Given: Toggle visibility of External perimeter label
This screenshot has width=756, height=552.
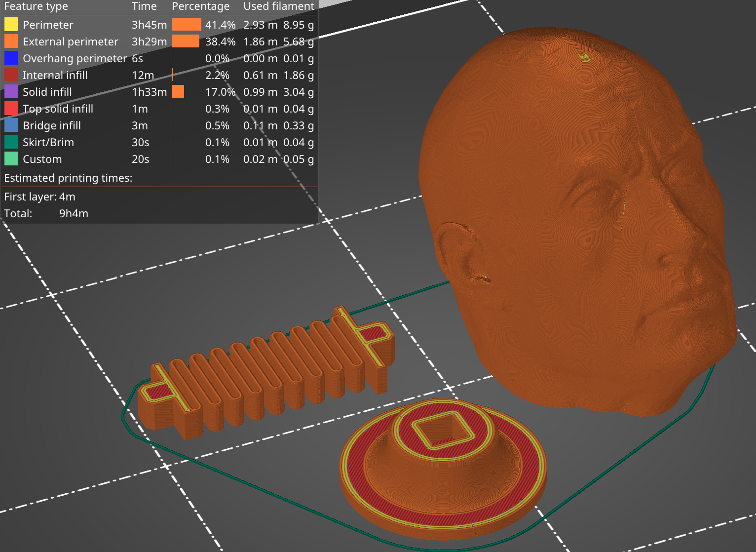Looking at the screenshot, I should coord(71,41).
